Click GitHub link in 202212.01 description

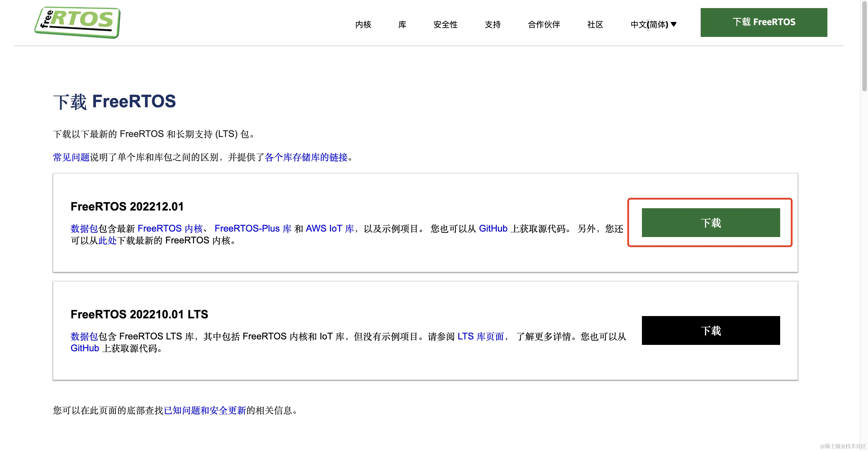(x=493, y=228)
